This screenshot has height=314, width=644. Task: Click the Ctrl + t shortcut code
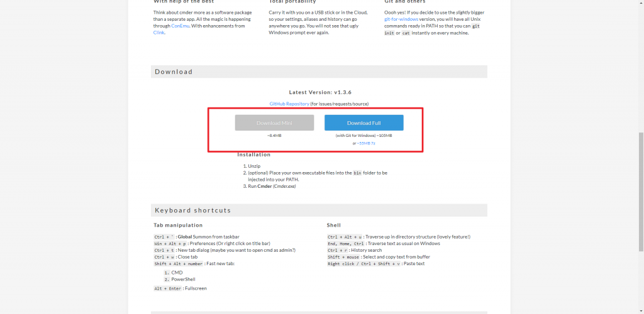coord(164,250)
